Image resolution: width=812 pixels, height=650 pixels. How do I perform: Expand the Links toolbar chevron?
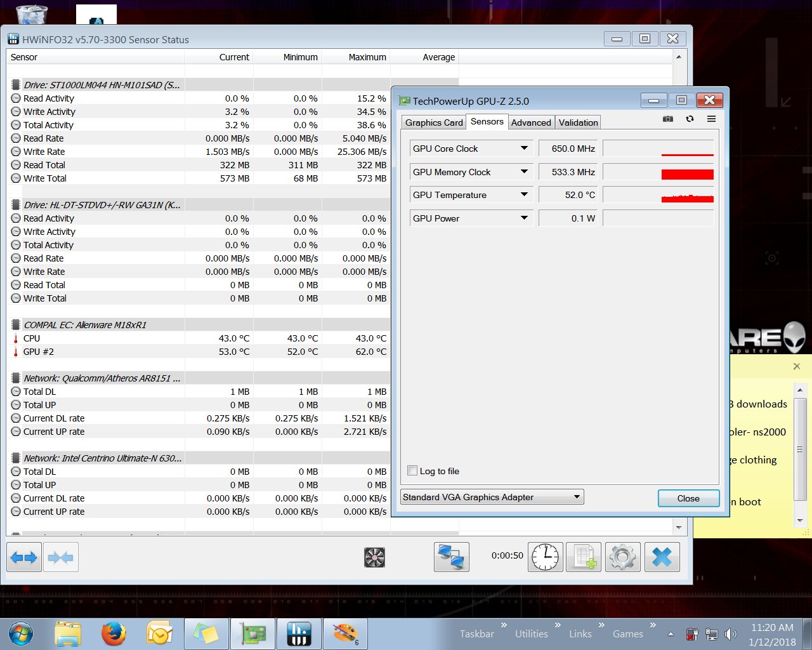click(x=601, y=625)
